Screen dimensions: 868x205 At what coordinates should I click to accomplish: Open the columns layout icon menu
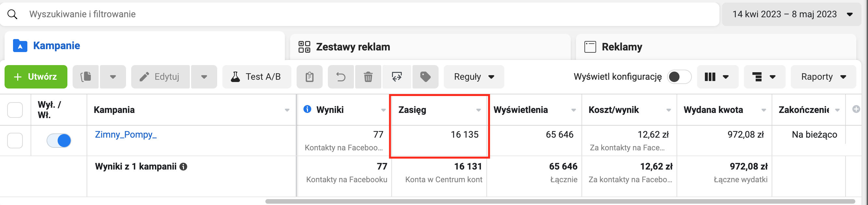click(x=717, y=77)
